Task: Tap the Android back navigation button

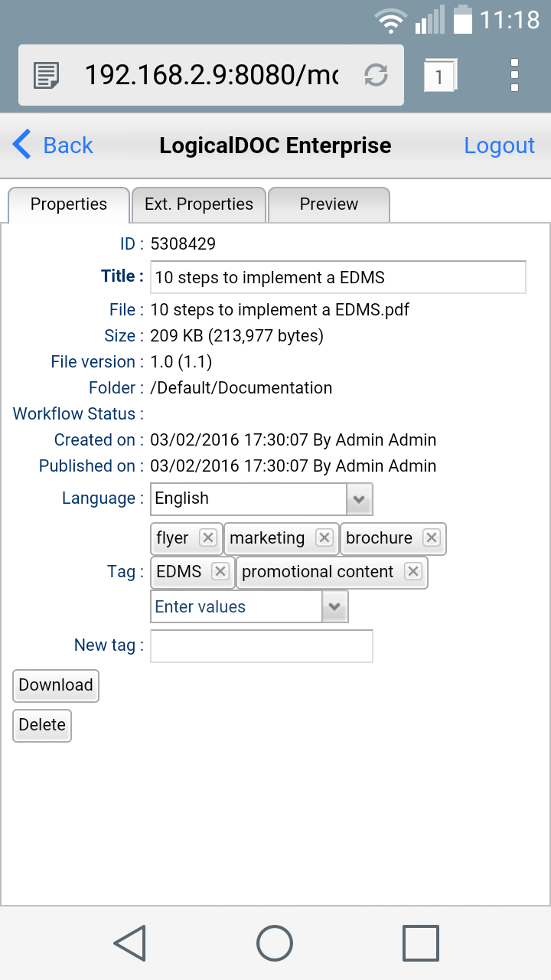Action: point(130,942)
